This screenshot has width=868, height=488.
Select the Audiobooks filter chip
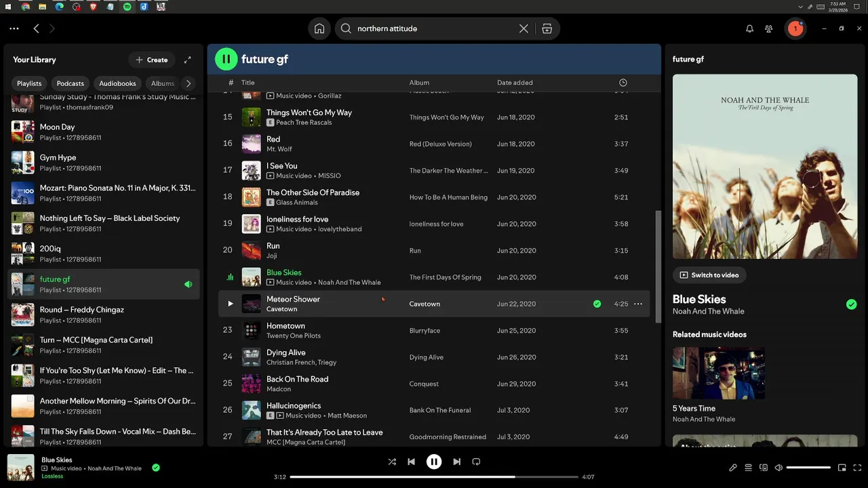point(118,83)
